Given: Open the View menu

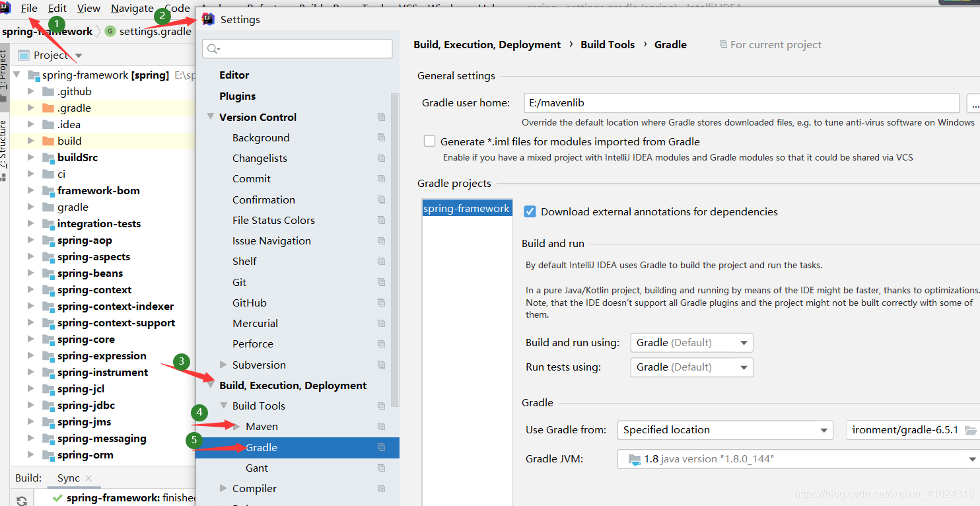Looking at the screenshot, I should (x=88, y=9).
